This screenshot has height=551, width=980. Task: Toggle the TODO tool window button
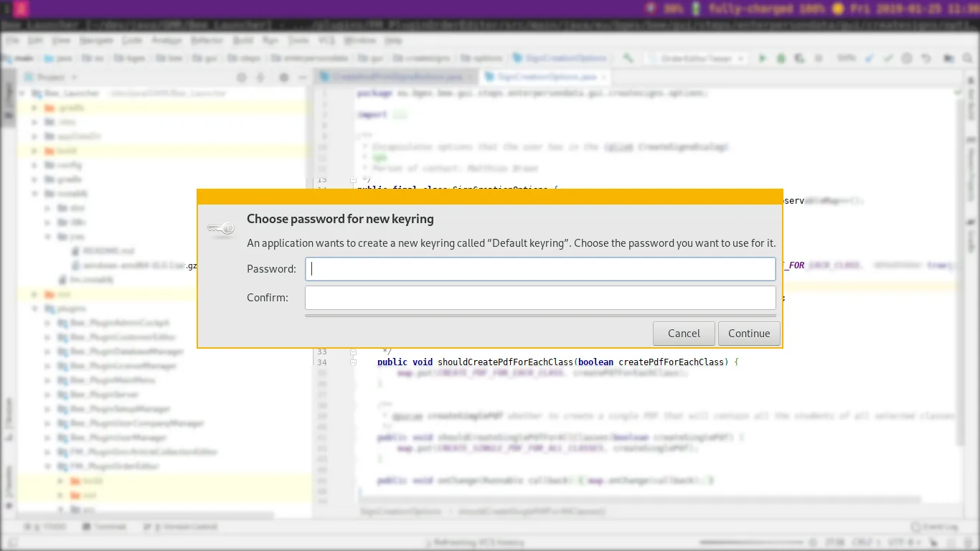click(x=44, y=527)
